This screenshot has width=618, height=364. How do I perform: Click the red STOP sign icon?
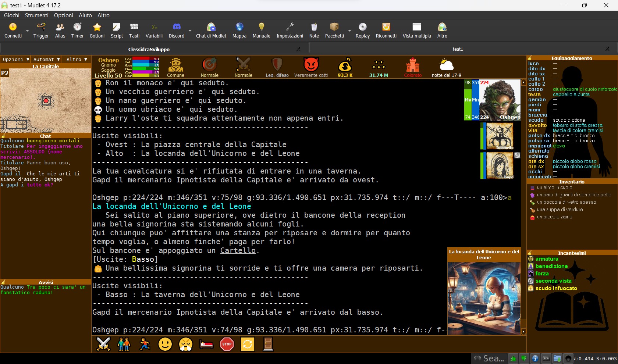(x=227, y=344)
